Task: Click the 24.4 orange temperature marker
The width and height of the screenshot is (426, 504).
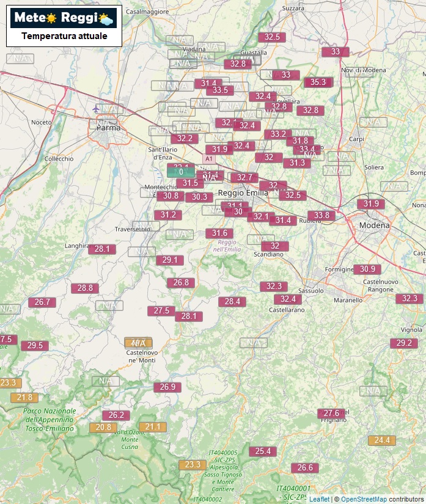Action: (382, 440)
